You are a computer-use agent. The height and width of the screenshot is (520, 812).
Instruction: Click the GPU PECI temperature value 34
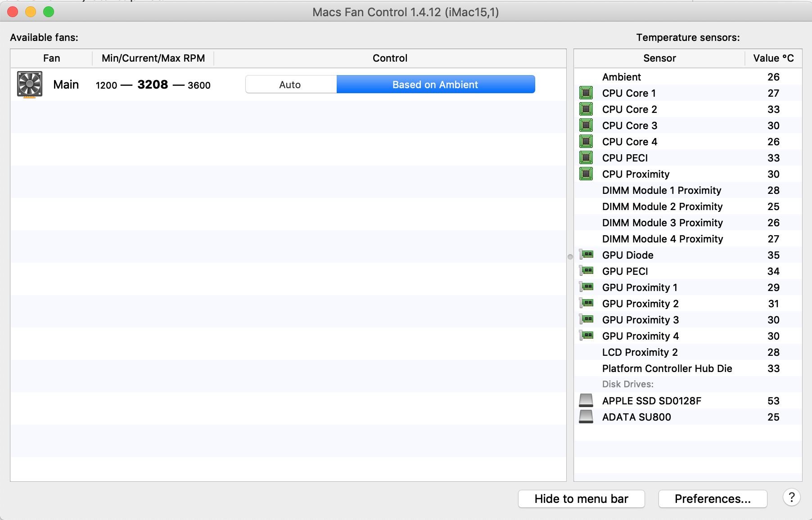click(x=773, y=271)
